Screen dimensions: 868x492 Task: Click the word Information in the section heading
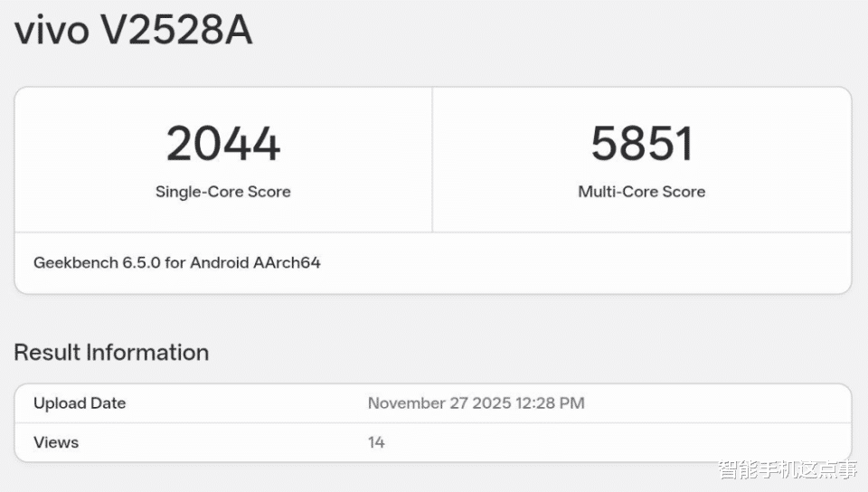click(x=146, y=352)
